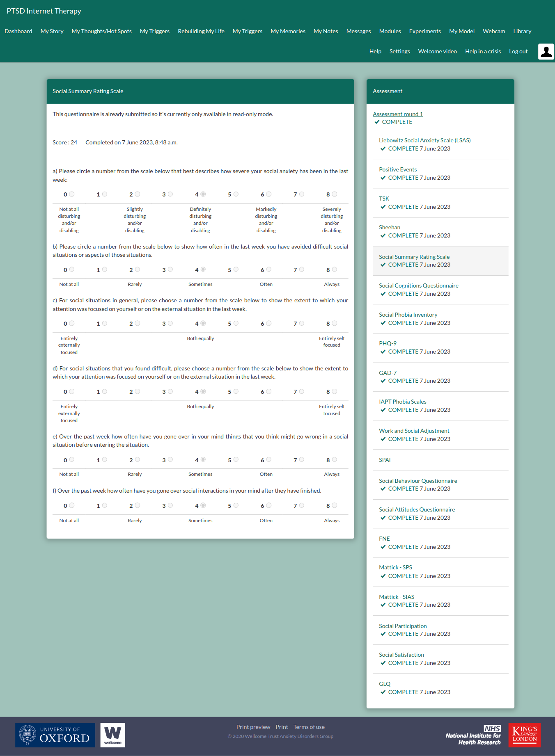The height and width of the screenshot is (756, 555).
Task: Click the Wellcome logo in footer
Action: 112,735
